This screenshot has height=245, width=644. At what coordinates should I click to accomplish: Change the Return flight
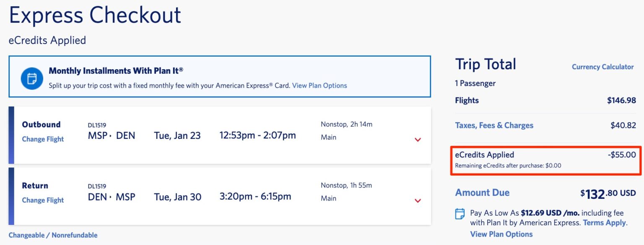pos(42,200)
